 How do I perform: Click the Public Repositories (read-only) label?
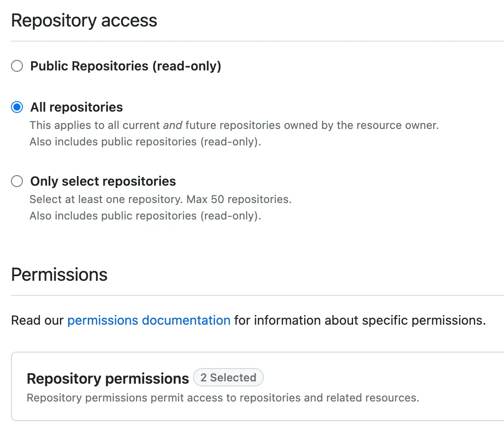[x=125, y=66]
